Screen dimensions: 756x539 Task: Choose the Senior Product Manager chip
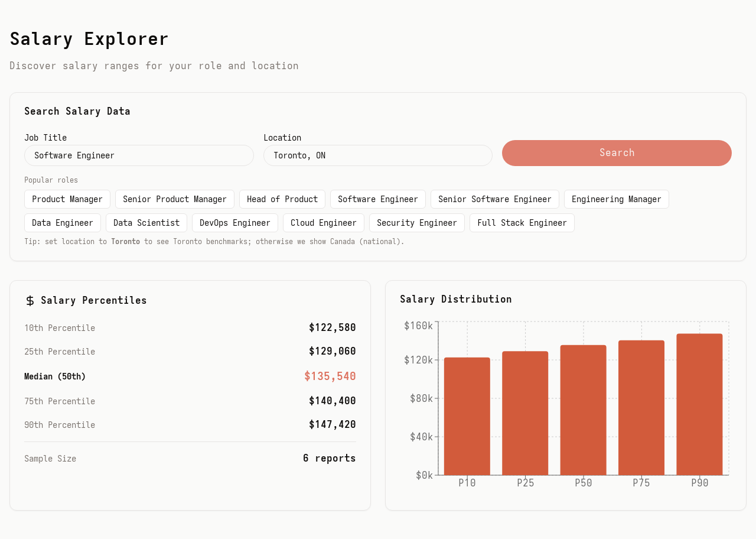point(175,199)
